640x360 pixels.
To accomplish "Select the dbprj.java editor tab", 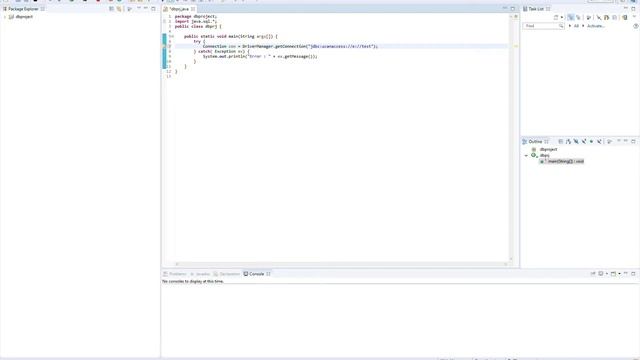I will pyautogui.click(x=179, y=9).
